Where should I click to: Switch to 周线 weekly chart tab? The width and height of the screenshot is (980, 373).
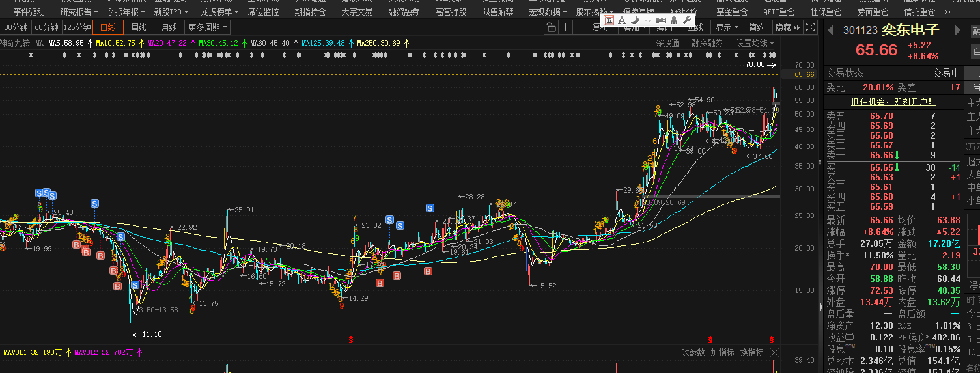(139, 27)
